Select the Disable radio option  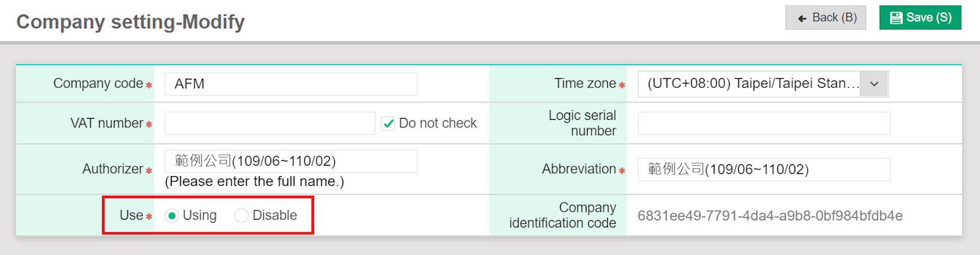242,216
